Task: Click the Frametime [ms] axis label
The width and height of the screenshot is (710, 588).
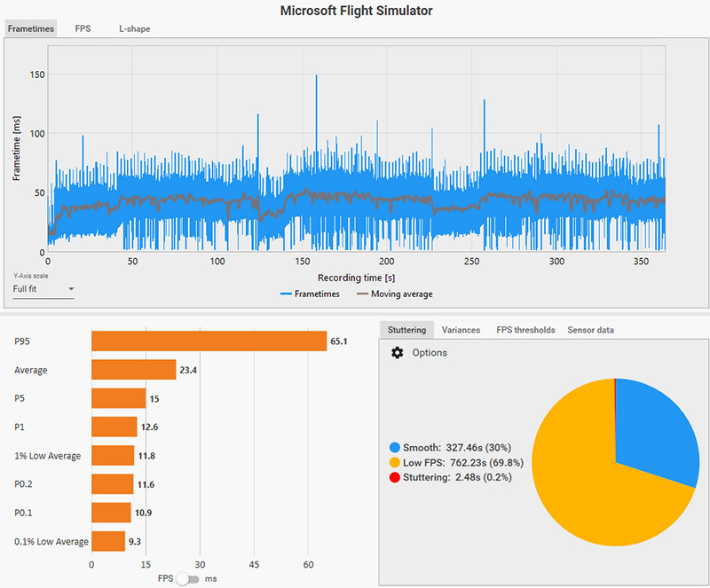Action: (16, 148)
